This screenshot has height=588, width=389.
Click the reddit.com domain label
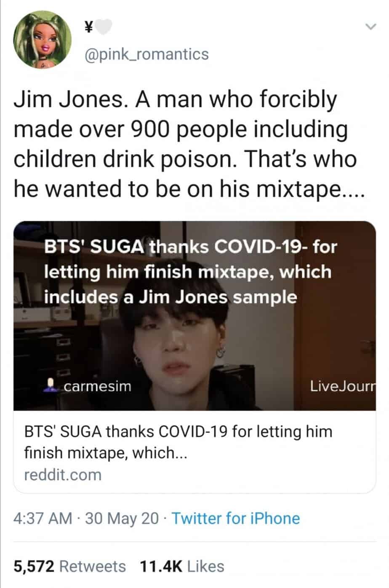[63, 475]
